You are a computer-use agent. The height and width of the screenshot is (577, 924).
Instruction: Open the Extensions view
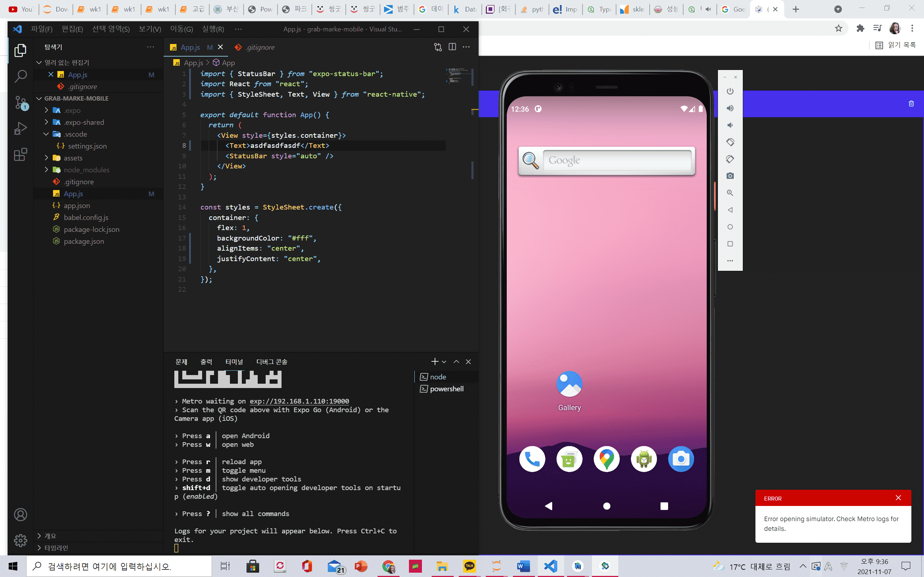click(x=21, y=155)
